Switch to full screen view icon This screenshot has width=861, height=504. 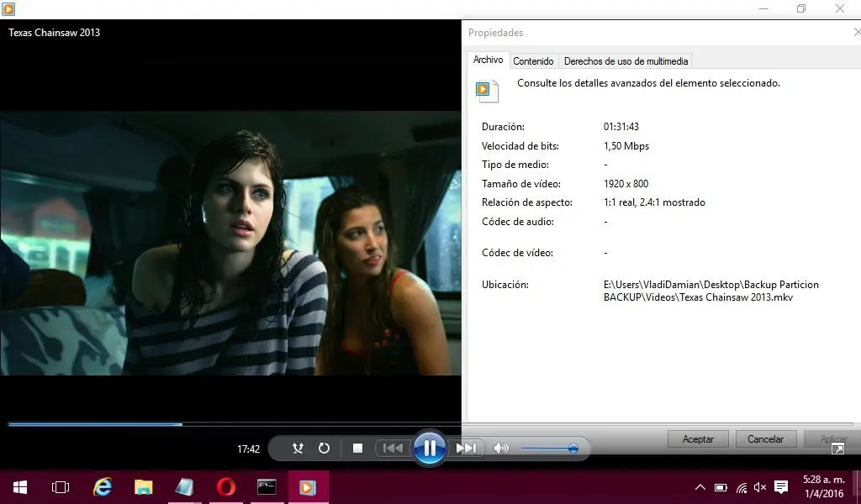coord(838,449)
